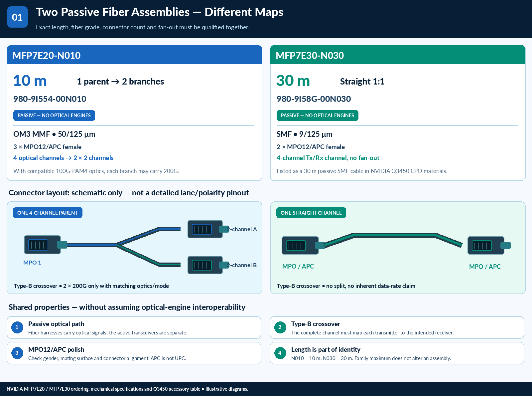Click the '10 m' length value

point(30,81)
